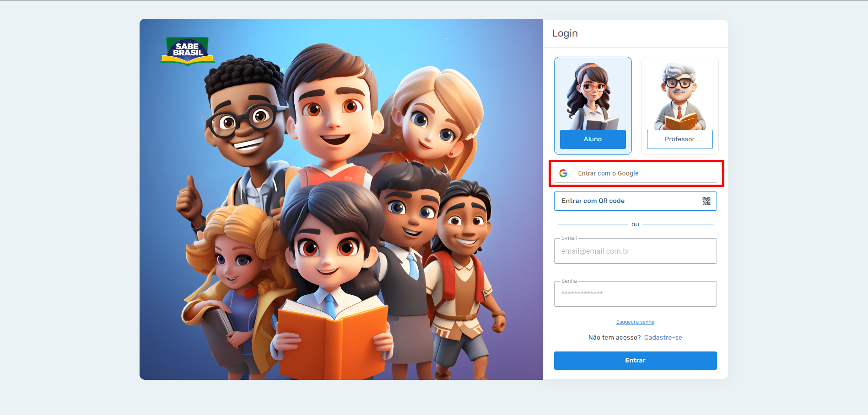Image resolution: width=868 pixels, height=415 pixels.
Task: Click the Sabe Brasil logo
Action: pos(187,51)
